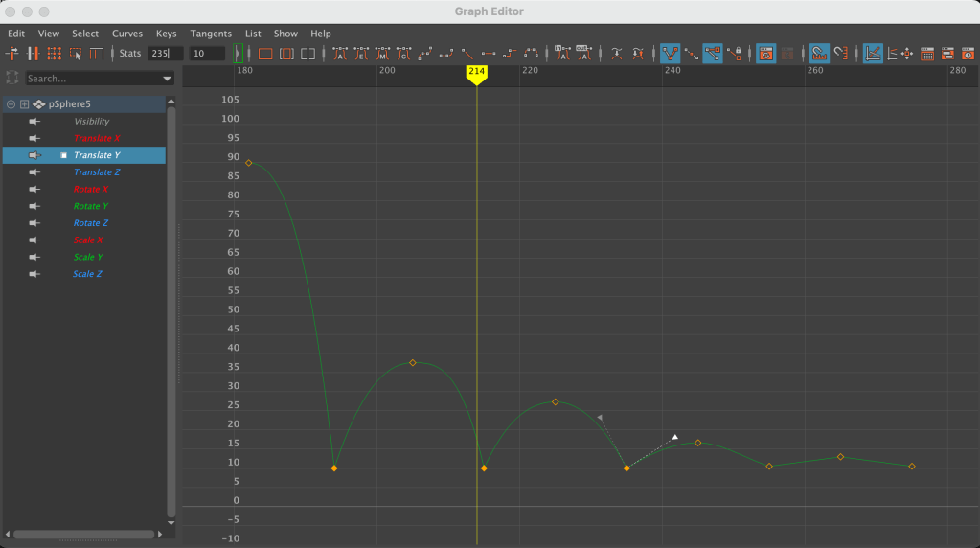Select the Lattice Deform Keys tool icon

[x=54, y=54]
